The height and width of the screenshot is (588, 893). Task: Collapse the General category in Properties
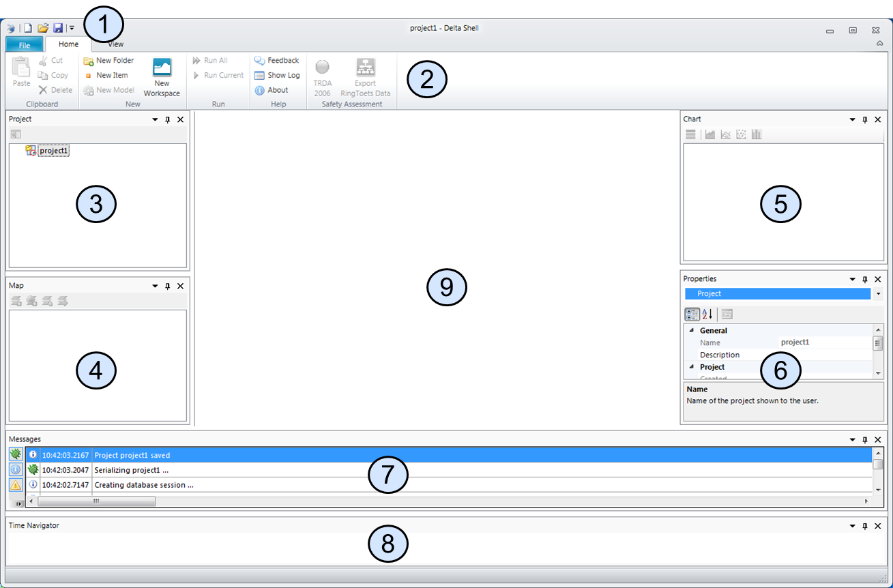point(690,331)
